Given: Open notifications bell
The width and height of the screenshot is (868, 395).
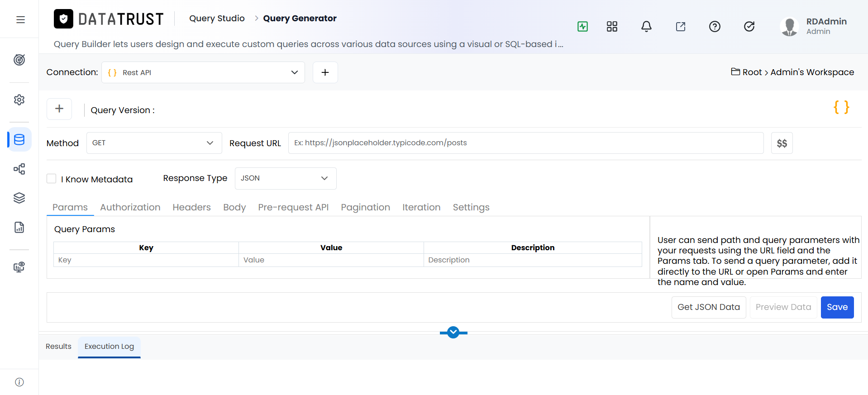Looking at the screenshot, I should click(x=646, y=26).
